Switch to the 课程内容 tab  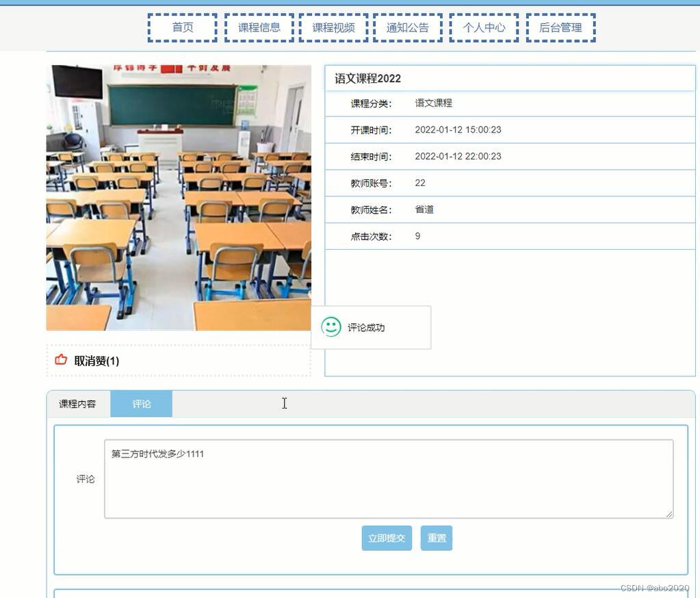pos(78,404)
